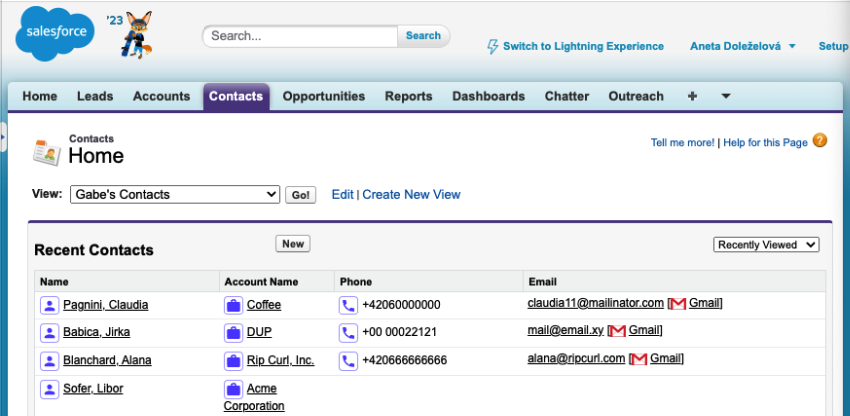850x416 pixels.
Task: Open the Opportunities tab
Action: 324,97
